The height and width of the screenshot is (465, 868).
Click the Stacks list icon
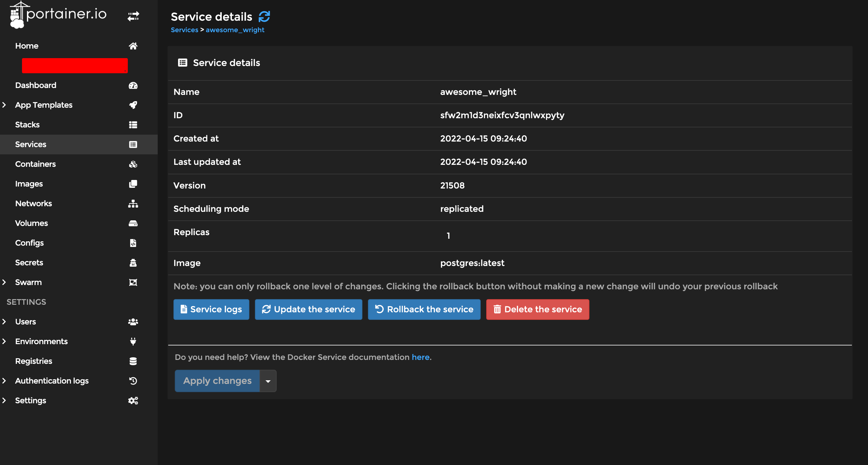pyautogui.click(x=133, y=124)
